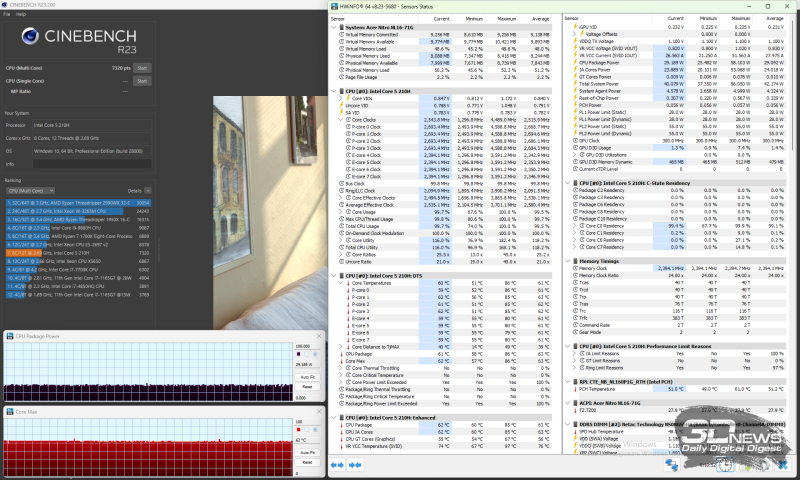The height and width of the screenshot is (480, 800).
Task: Collapse System: Acer Nitro sensor group
Action: 334,28
